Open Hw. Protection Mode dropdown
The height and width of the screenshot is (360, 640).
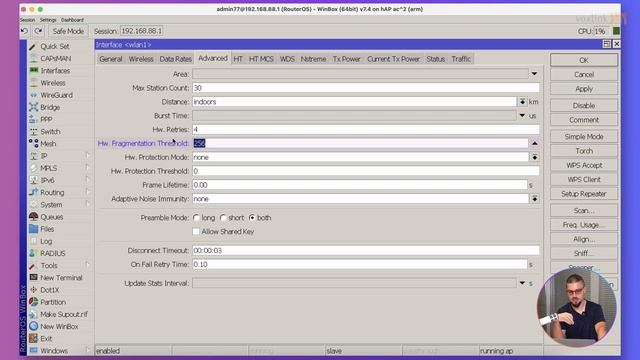point(534,157)
